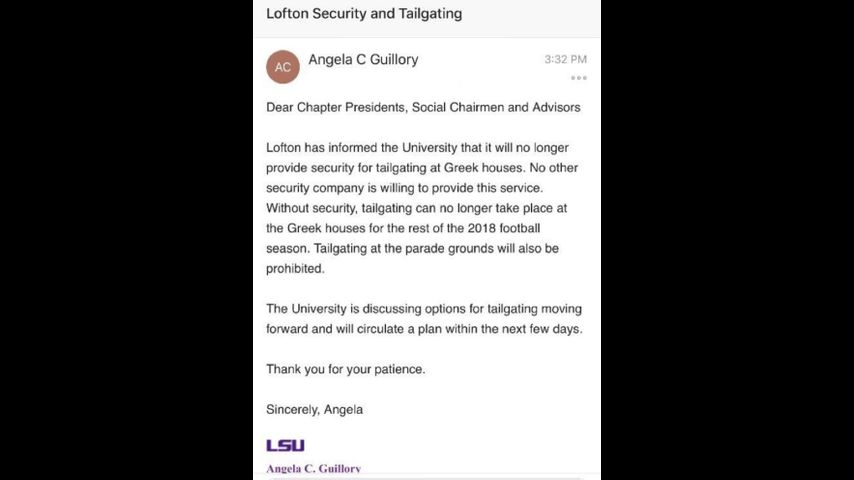Click the Dear Chapter Presidents greeting line
The width and height of the screenshot is (854, 480).
tap(423, 107)
